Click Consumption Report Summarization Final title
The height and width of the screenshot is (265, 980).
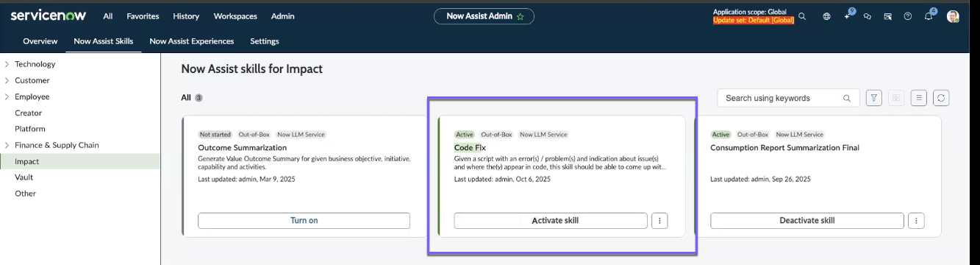click(x=784, y=148)
